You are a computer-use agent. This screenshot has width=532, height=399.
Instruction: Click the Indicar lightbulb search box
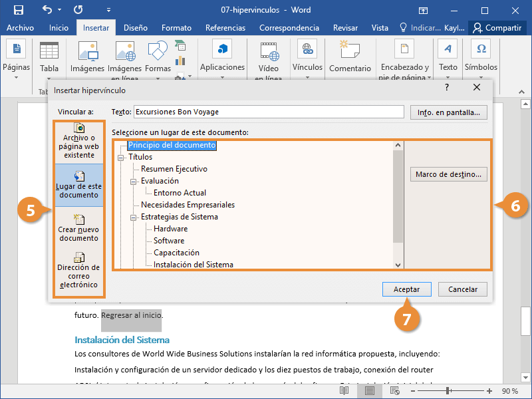[x=420, y=28]
